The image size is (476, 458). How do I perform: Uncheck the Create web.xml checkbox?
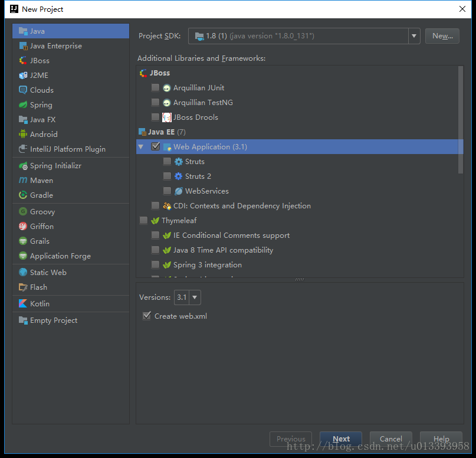147,316
